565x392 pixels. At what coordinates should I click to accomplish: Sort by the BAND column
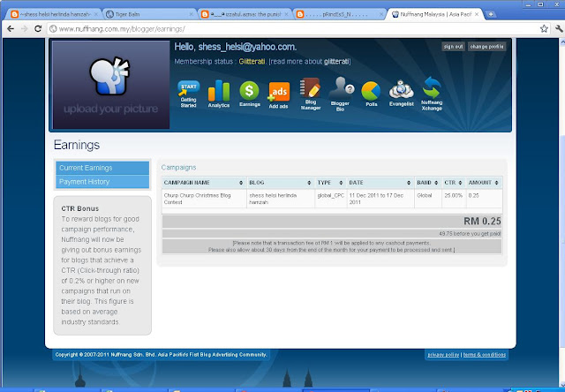click(x=428, y=183)
